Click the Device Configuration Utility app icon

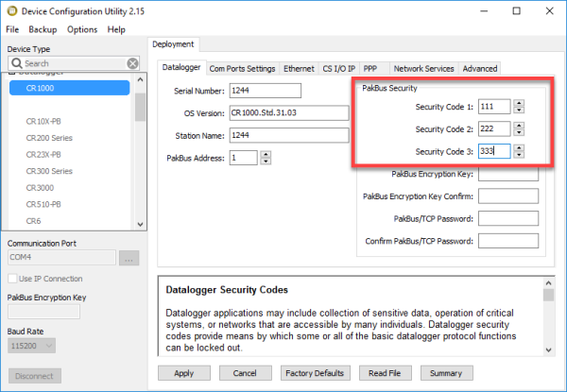12,10
